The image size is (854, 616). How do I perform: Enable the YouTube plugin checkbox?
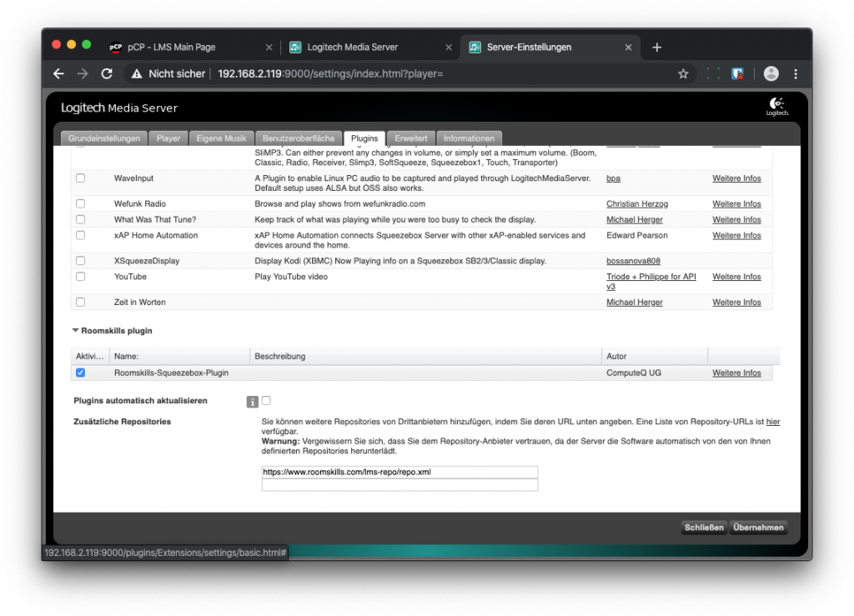pos(81,277)
